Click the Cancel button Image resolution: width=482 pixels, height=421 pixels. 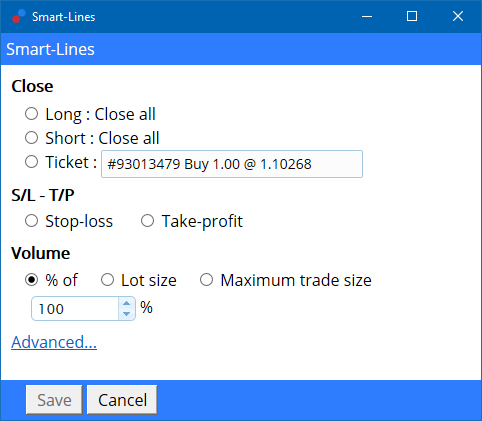coord(122,400)
